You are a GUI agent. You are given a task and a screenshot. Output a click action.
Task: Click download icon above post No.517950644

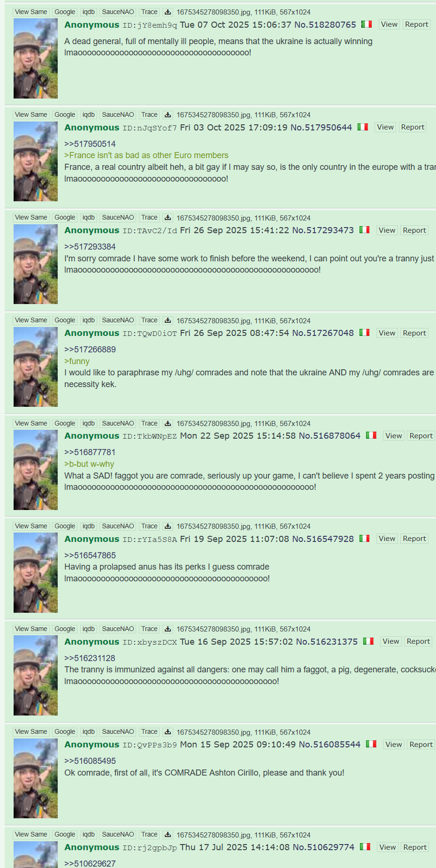pyautogui.click(x=168, y=114)
